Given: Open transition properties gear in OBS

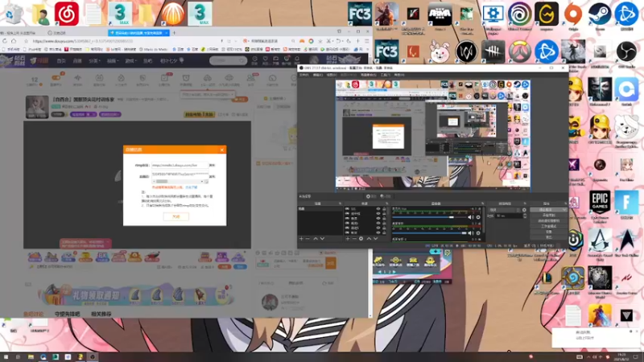Looking at the screenshot, I should [x=524, y=210].
